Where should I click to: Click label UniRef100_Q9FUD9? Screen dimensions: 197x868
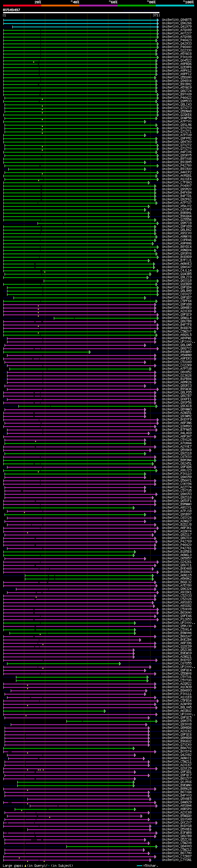(177, 227)
